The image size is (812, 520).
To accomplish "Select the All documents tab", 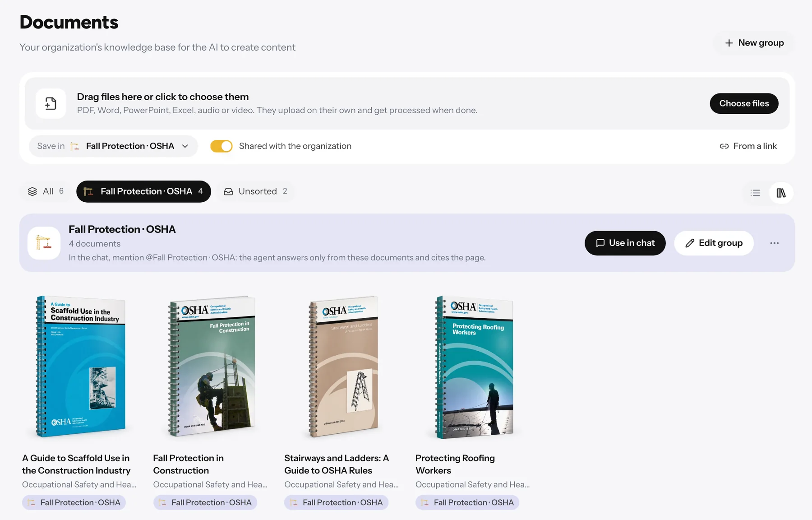I will pos(46,191).
